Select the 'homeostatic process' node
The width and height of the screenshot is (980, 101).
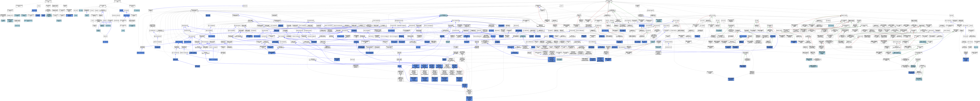(x=638, y=6)
